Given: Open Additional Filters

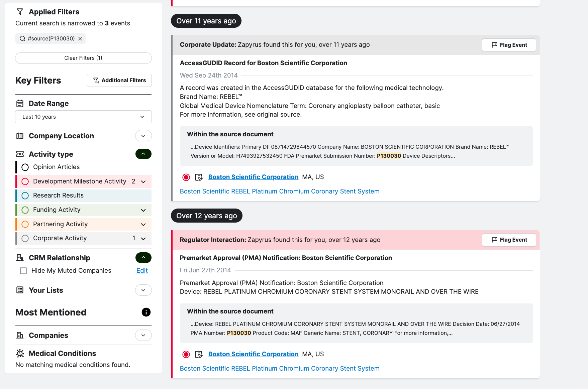Looking at the screenshot, I should 119,81.
